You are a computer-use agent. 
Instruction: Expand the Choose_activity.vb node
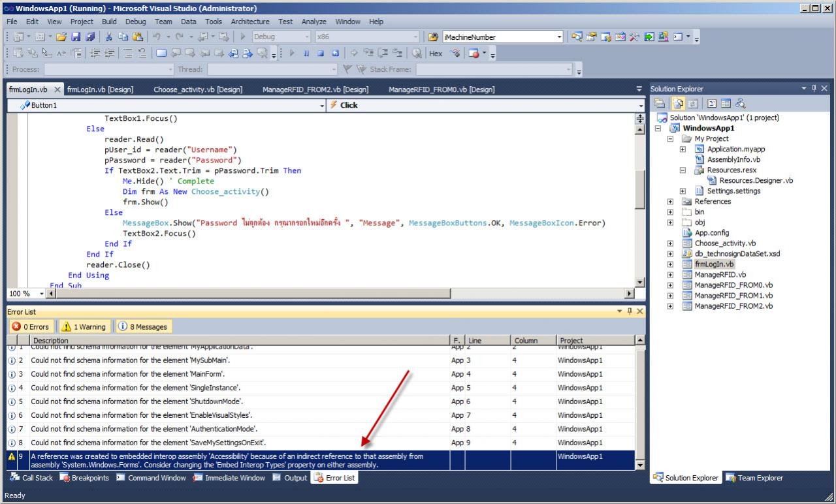pos(671,244)
